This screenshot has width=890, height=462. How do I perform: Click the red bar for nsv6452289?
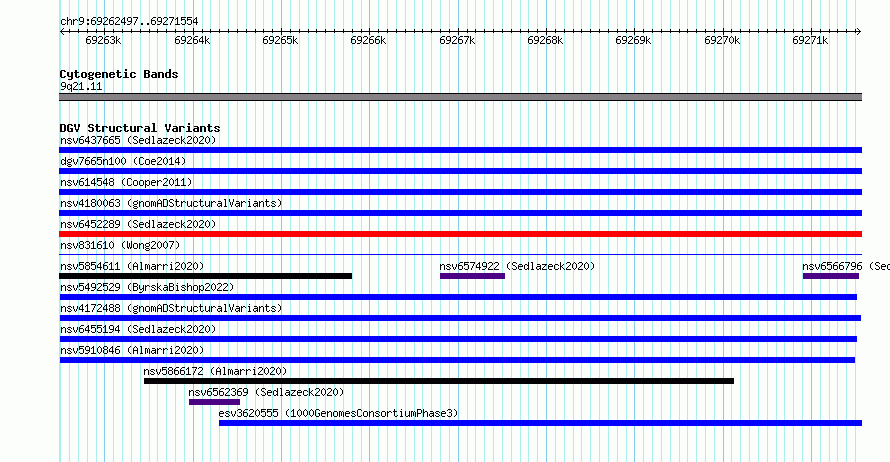(460, 234)
